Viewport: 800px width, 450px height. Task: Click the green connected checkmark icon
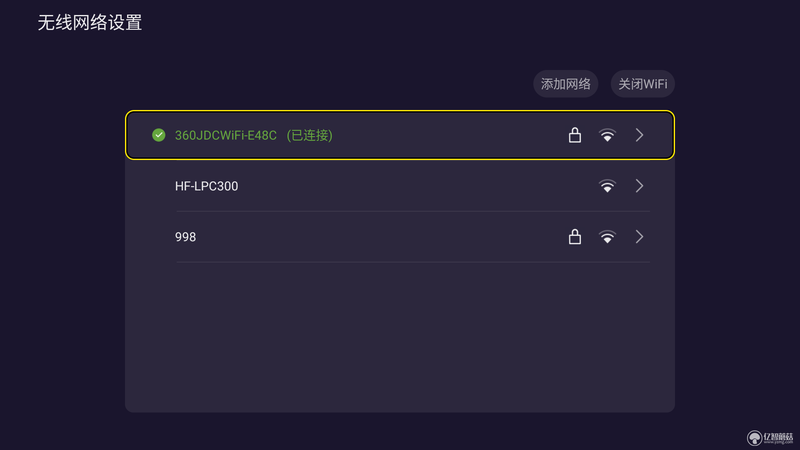coord(159,135)
